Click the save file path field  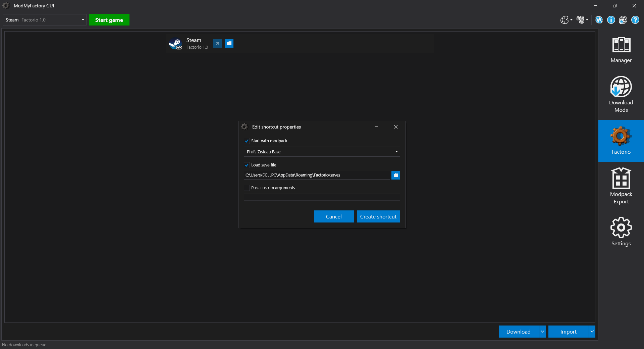pyautogui.click(x=317, y=175)
